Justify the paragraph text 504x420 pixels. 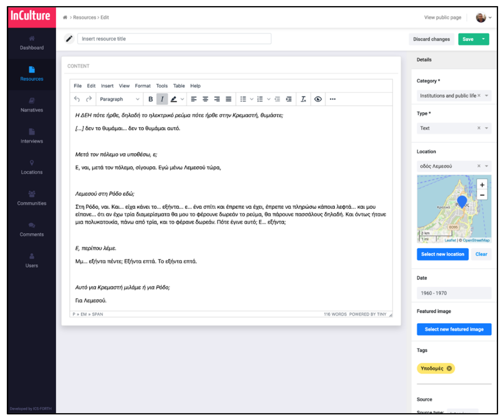229,99
